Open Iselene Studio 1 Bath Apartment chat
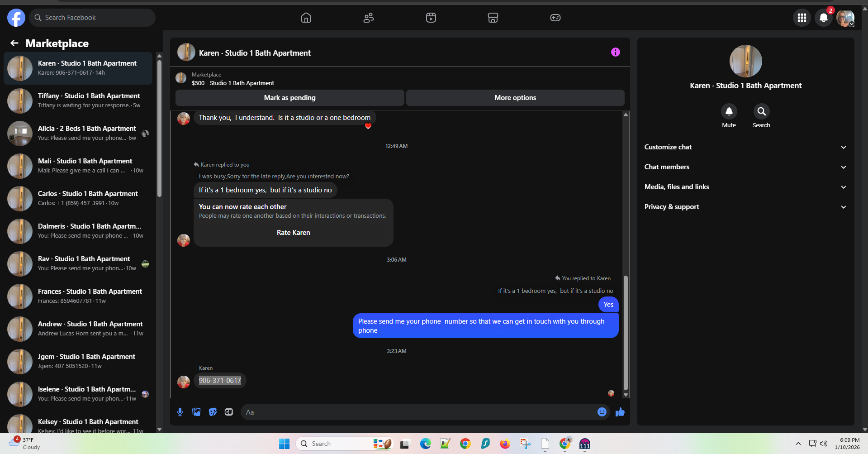Viewport: 868px width, 454px height. (78, 394)
